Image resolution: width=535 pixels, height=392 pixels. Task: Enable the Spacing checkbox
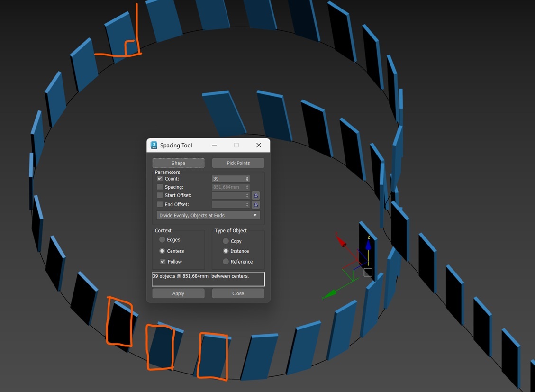160,187
